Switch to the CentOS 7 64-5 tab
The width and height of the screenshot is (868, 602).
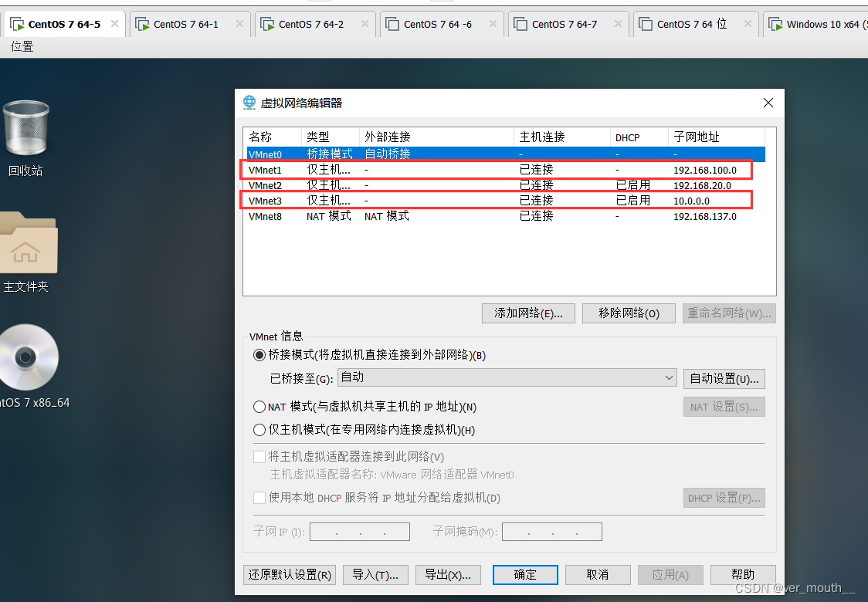point(64,25)
